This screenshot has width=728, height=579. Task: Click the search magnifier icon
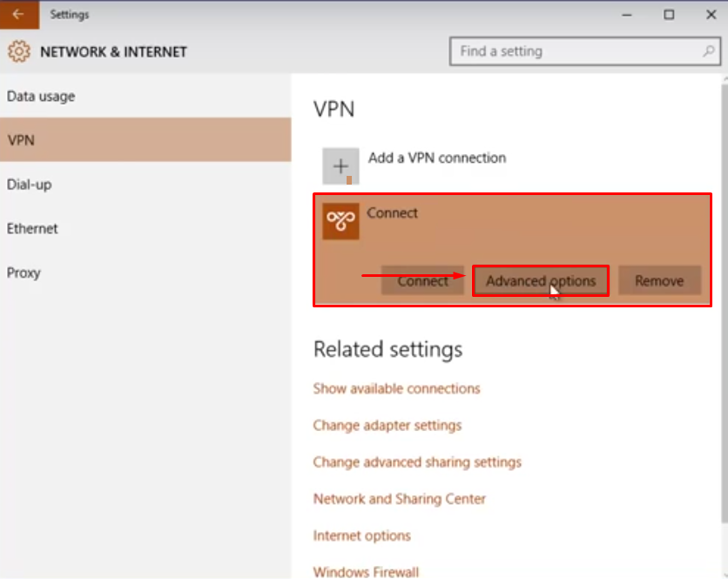point(709,51)
